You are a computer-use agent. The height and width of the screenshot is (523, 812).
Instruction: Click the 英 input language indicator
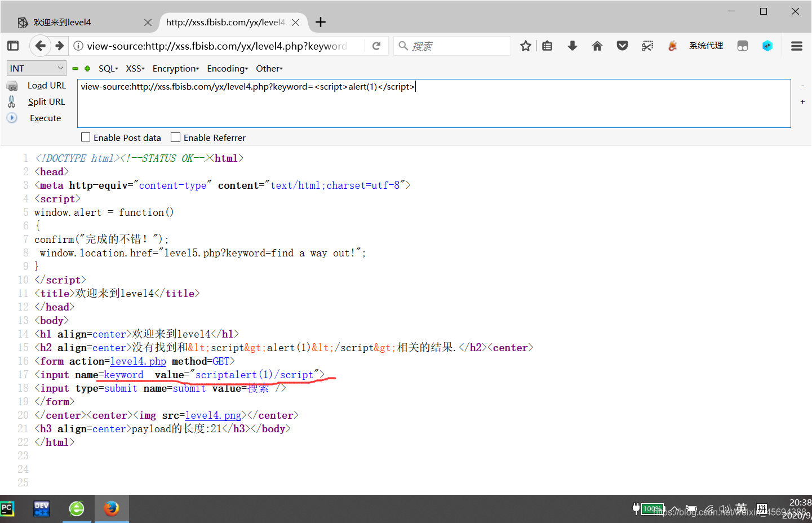point(742,508)
